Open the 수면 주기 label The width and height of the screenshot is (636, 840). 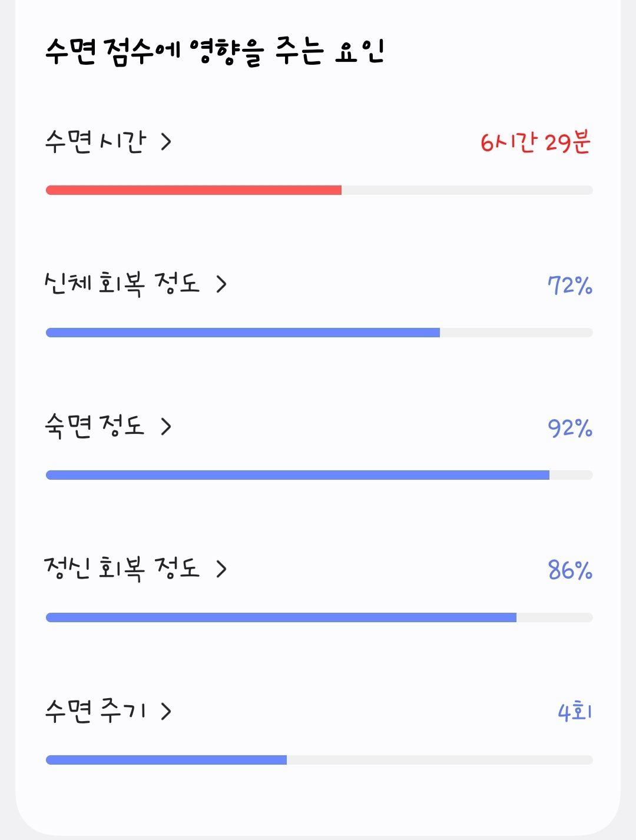coord(95,712)
